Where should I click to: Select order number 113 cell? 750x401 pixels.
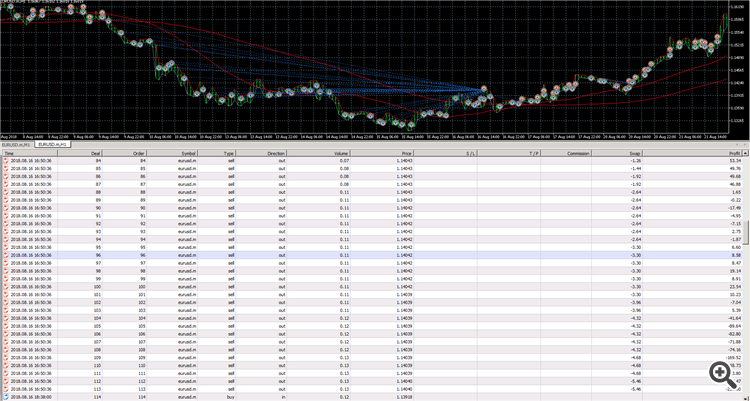[x=142, y=389]
